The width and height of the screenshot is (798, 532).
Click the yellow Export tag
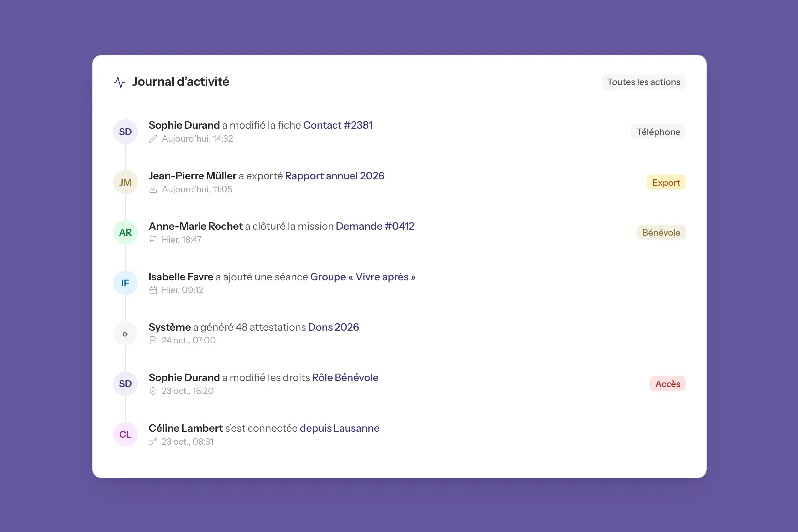pyautogui.click(x=666, y=182)
